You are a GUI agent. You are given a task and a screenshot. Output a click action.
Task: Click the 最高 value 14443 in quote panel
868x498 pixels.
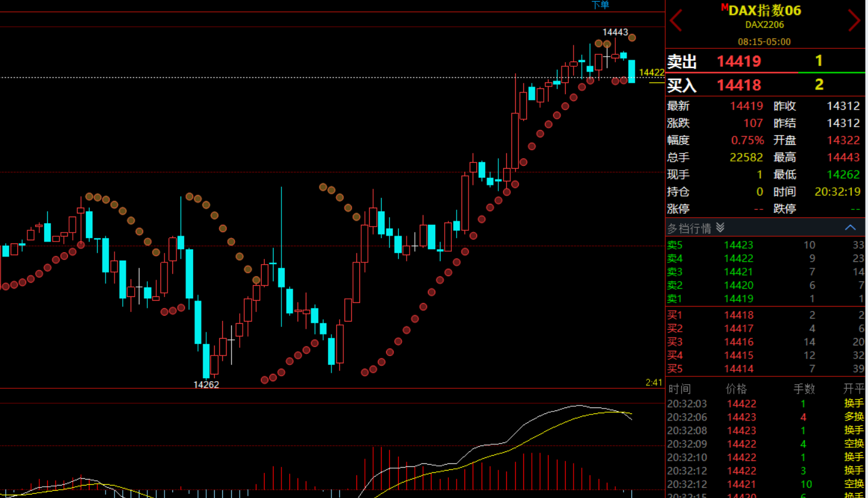point(844,157)
